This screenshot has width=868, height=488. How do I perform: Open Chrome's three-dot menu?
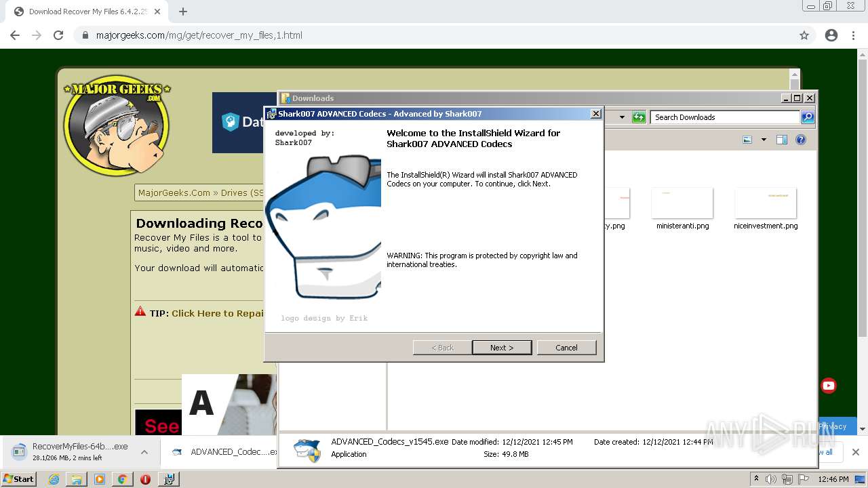(853, 35)
